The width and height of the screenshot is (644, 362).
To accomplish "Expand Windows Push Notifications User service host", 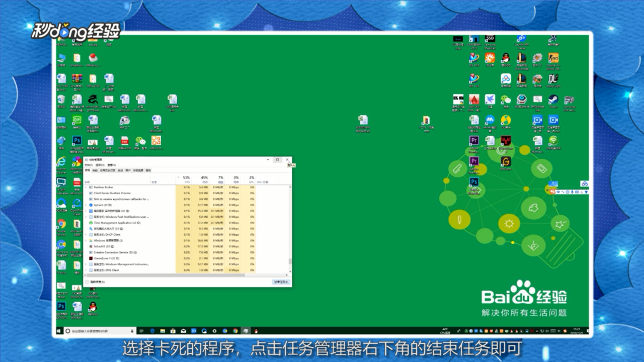I will pyautogui.click(x=86, y=217).
